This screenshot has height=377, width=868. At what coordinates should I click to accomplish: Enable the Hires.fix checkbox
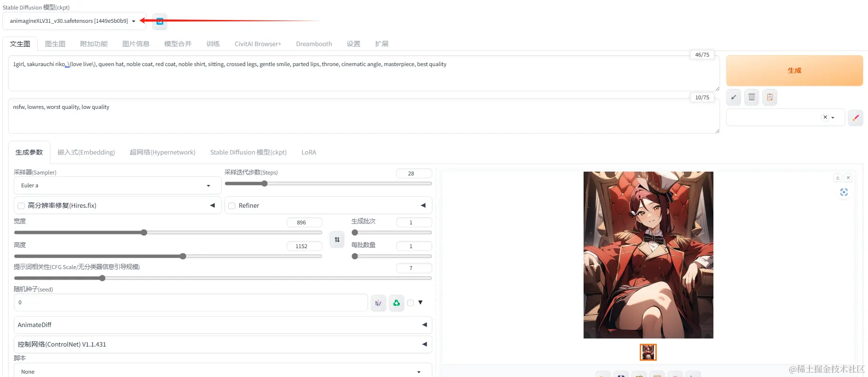pos(21,206)
